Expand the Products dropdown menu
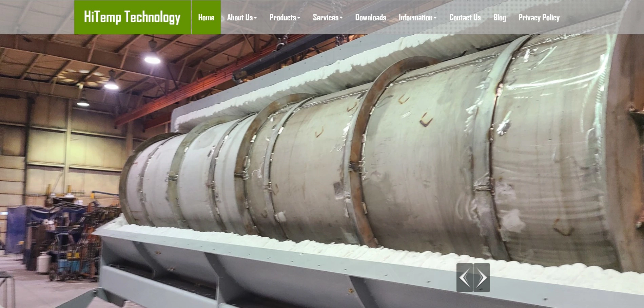This screenshot has height=308, width=644. [285, 17]
